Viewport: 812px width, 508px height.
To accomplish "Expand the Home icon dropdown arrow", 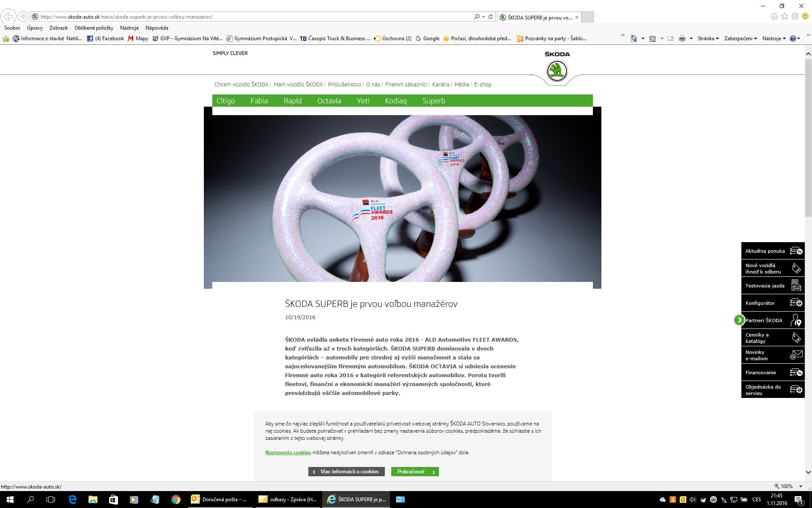I will [x=643, y=39].
